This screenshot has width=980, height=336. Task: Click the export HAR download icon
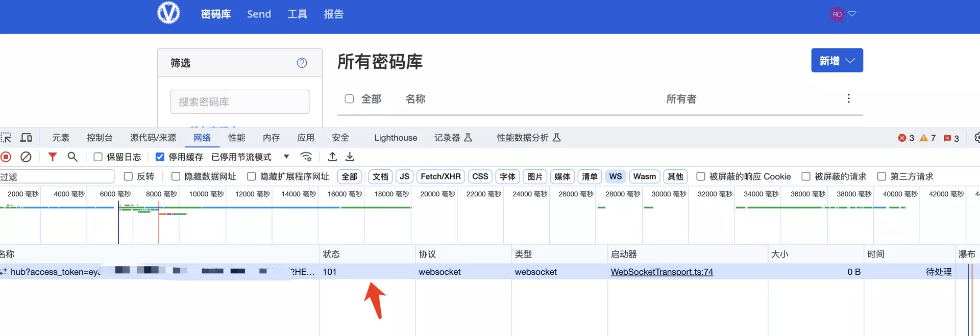pos(350,157)
